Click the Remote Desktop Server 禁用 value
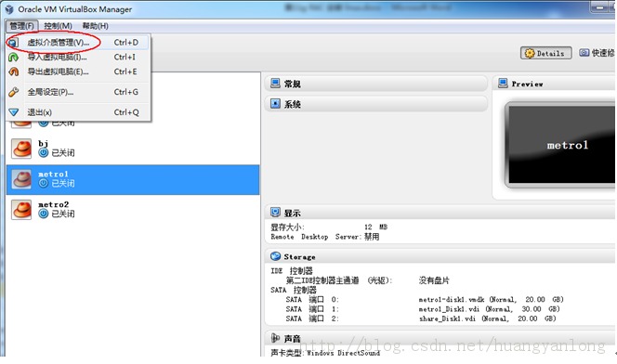This screenshot has height=364, width=617. click(x=372, y=237)
